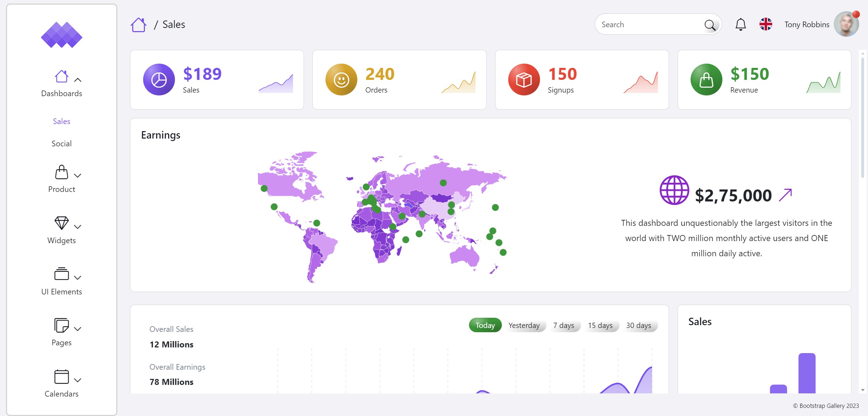Open the Sales dashboard item

pyautogui.click(x=61, y=121)
